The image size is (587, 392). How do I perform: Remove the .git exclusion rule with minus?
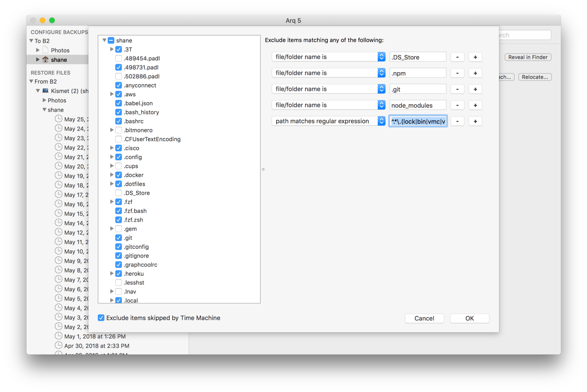tap(457, 89)
